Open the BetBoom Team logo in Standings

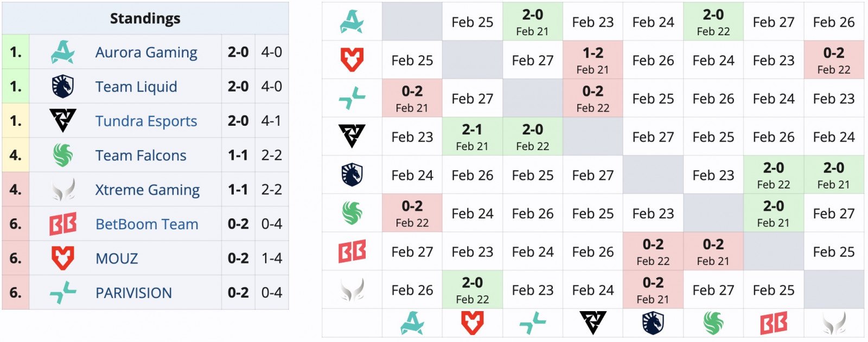coord(62,224)
